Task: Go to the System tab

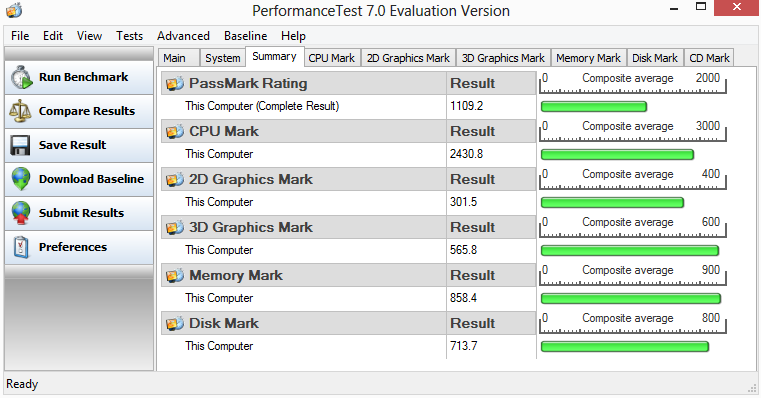Action: click(x=223, y=58)
